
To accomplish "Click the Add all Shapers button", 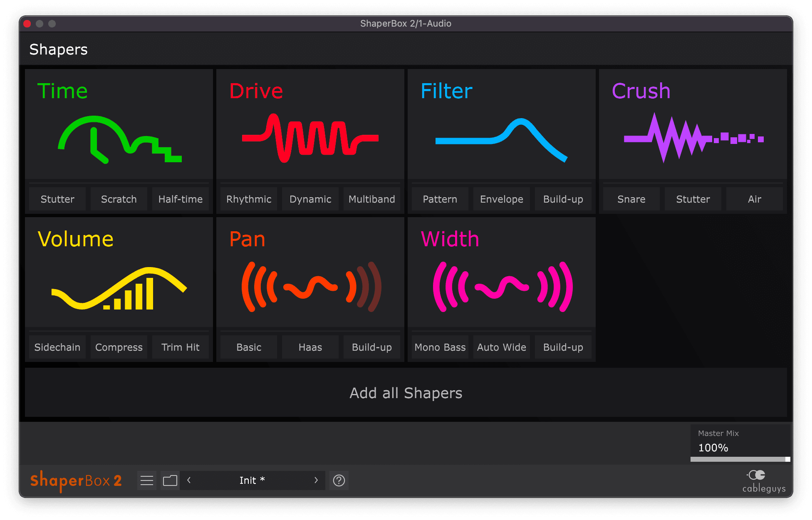I will (x=406, y=393).
